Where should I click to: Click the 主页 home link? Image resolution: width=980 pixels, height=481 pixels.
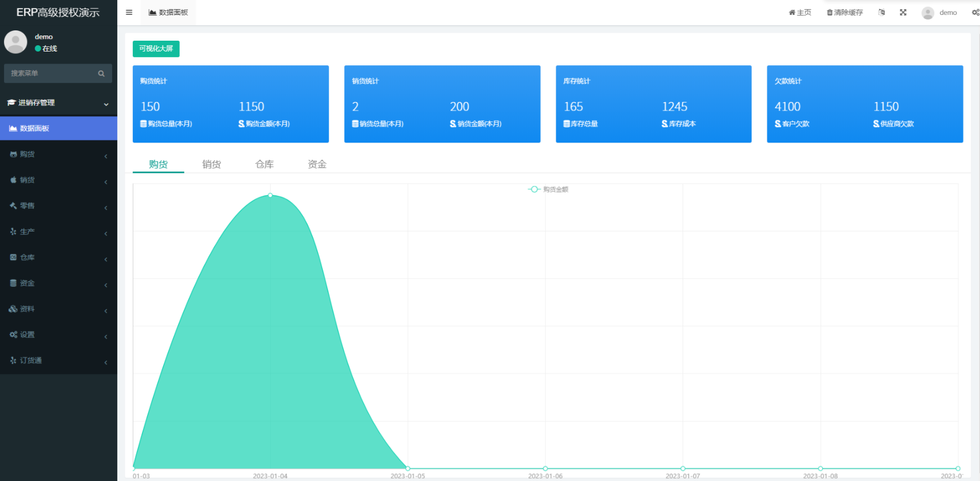tap(800, 13)
